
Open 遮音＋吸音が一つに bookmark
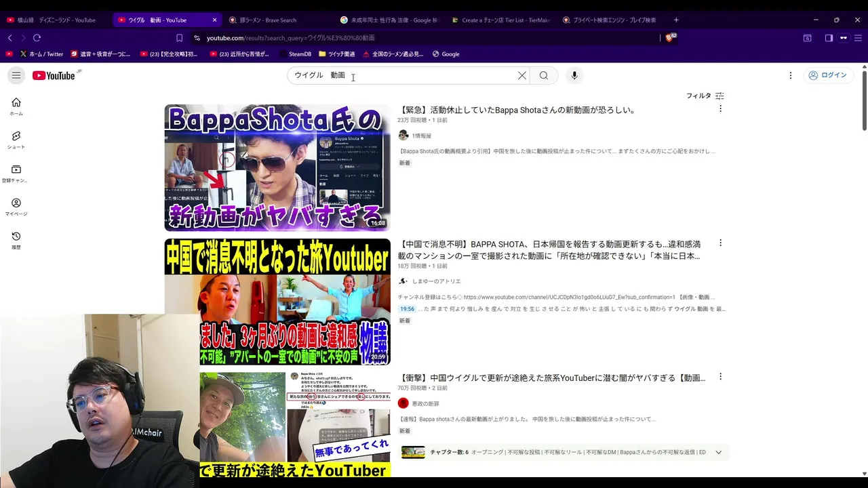pyautogui.click(x=100, y=54)
